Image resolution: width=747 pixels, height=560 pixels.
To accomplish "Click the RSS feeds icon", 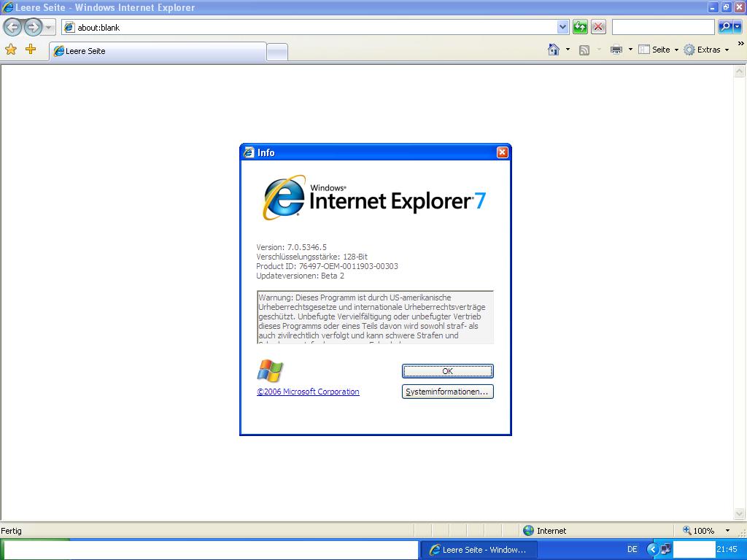I will click(x=584, y=50).
